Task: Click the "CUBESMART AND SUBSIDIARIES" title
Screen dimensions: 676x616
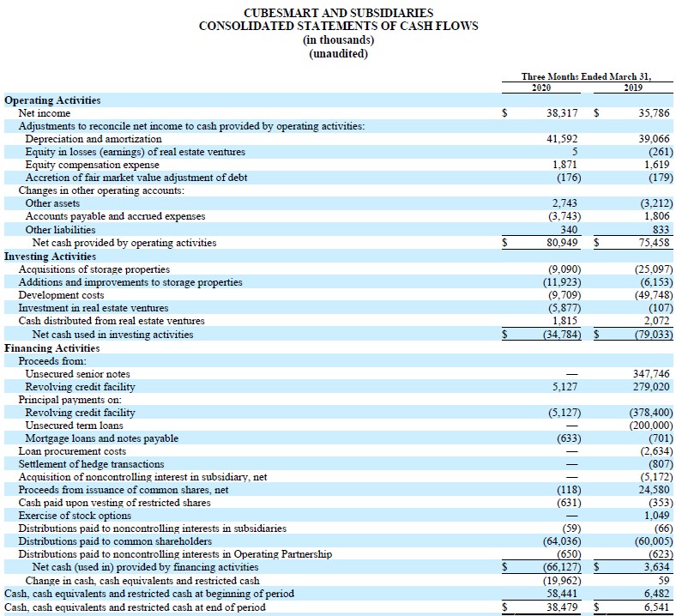Action: point(338,13)
